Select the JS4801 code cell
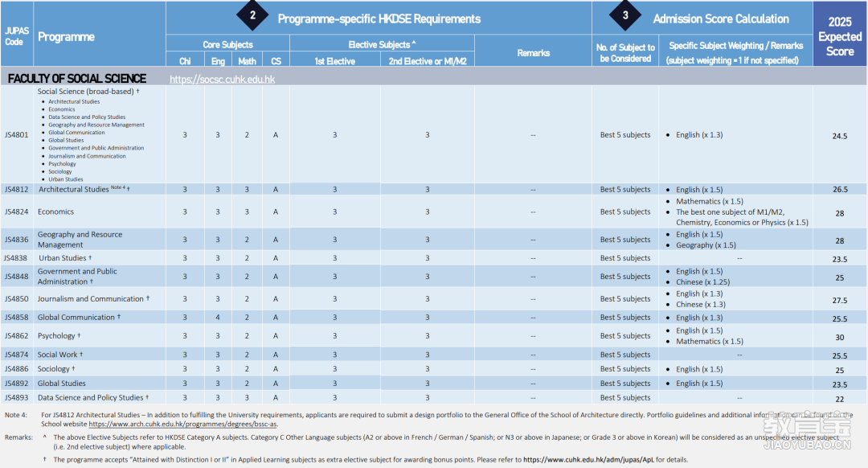 [17, 134]
